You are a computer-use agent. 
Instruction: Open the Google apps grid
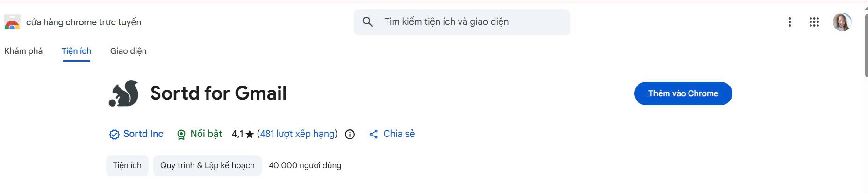[x=814, y=22]
